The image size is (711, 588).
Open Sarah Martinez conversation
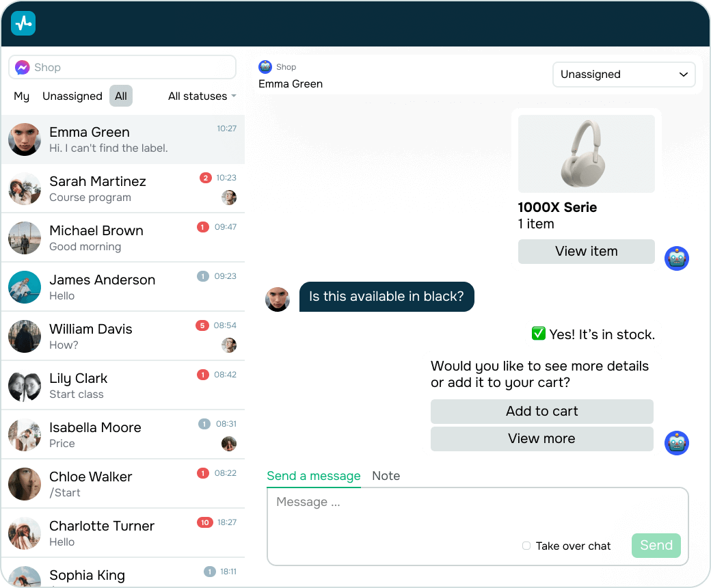point(123,189)
